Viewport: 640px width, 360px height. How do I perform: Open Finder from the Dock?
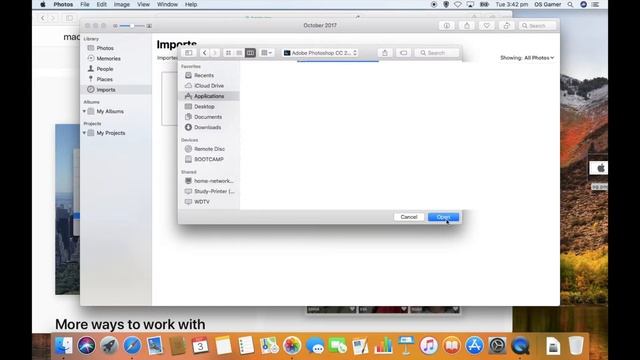tap(64, 346)
